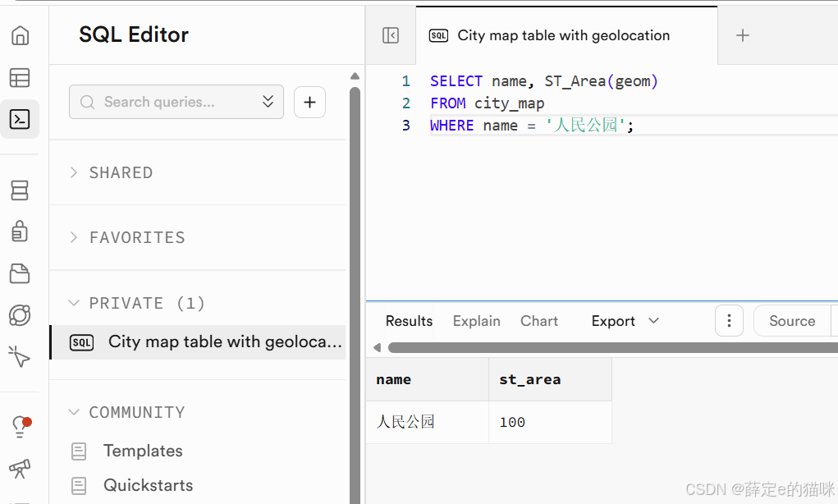The height and width of the screenshot is (504, 838).
Task: Click the st_area column header
Action: 550,379
